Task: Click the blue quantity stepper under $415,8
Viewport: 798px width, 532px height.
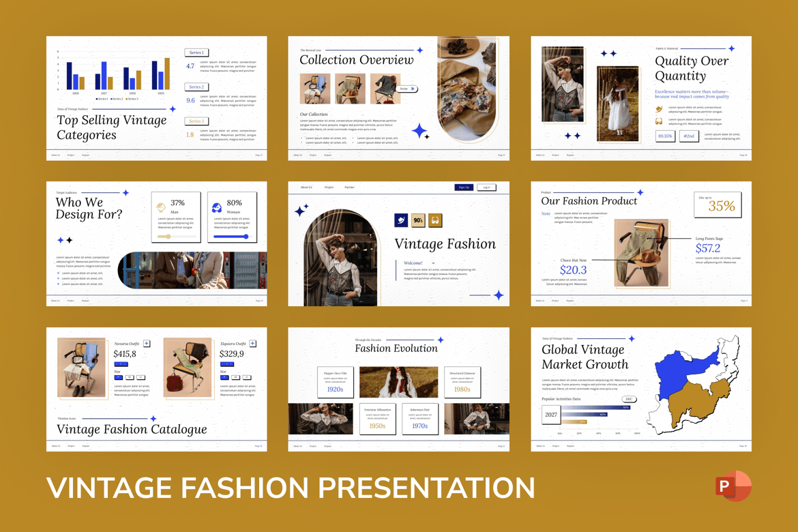Action: tap(121, 364)
